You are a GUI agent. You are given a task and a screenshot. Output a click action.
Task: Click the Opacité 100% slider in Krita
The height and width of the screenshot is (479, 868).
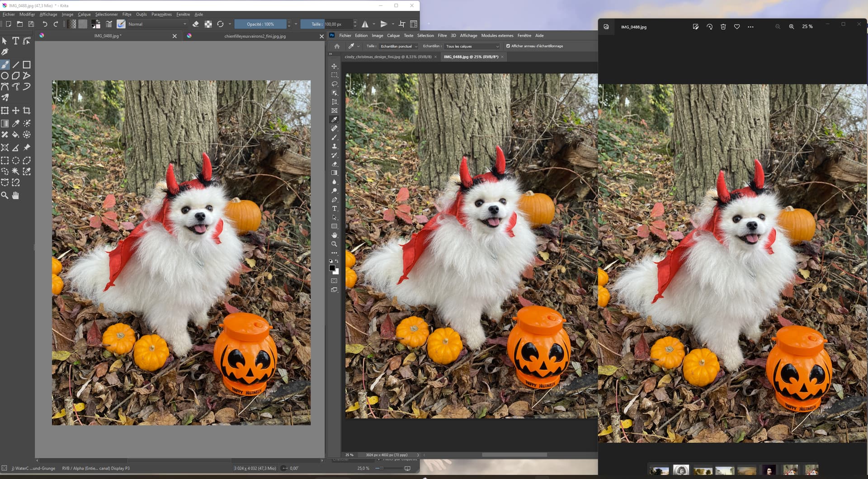260,24
